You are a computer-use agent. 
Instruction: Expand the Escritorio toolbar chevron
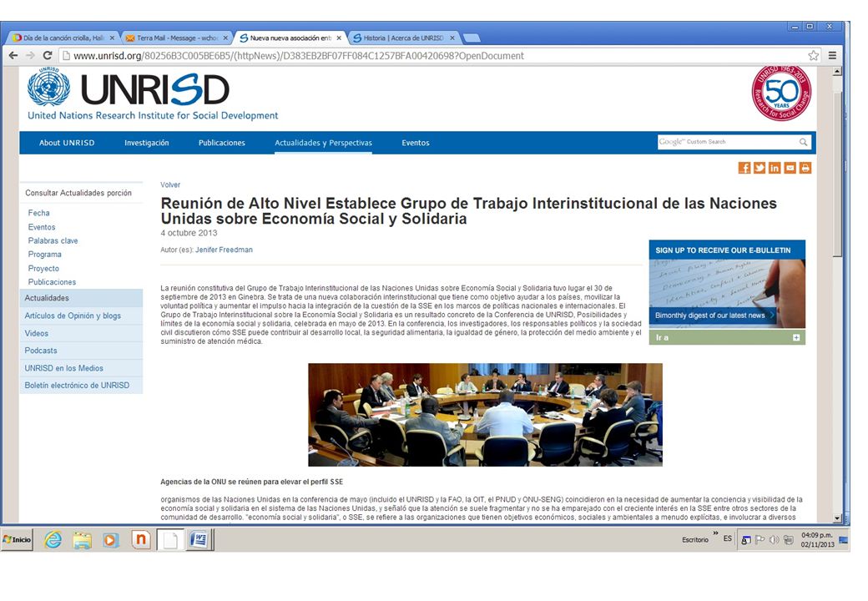click(715, 533)
